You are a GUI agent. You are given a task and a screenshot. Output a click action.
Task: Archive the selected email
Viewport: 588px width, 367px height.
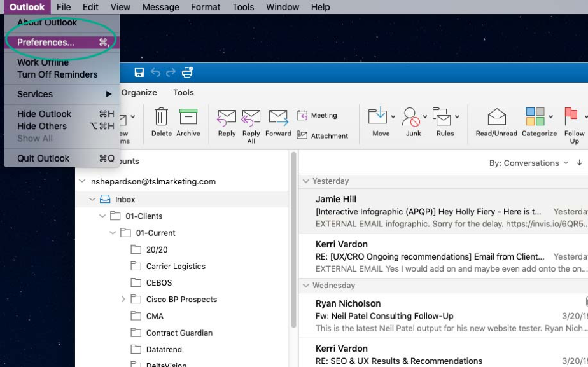[188, 116]
